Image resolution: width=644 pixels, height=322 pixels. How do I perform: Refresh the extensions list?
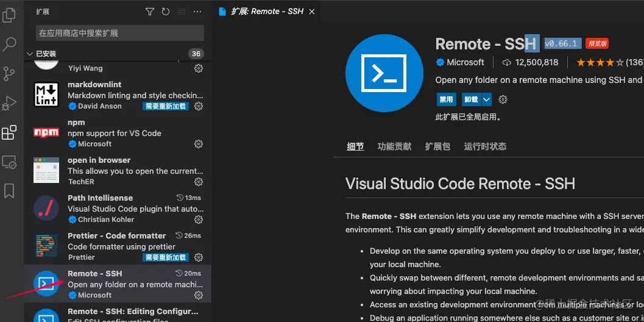(x=166, y=12)
